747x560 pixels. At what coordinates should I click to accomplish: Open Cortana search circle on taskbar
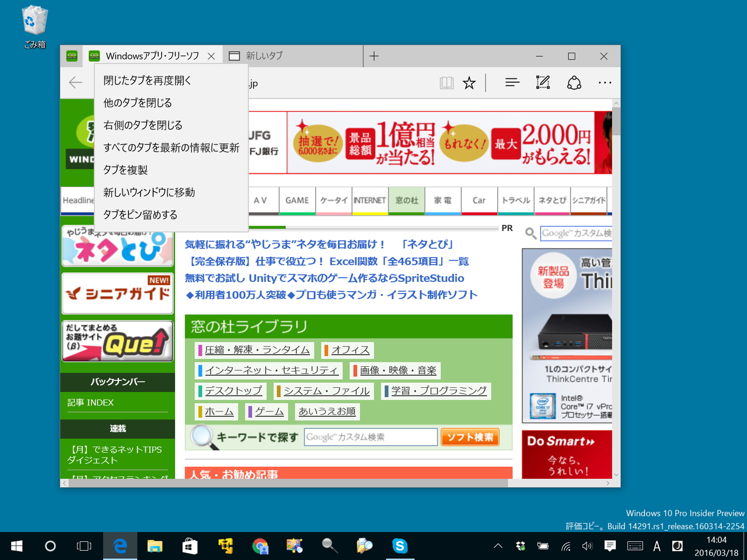point(50,546)
